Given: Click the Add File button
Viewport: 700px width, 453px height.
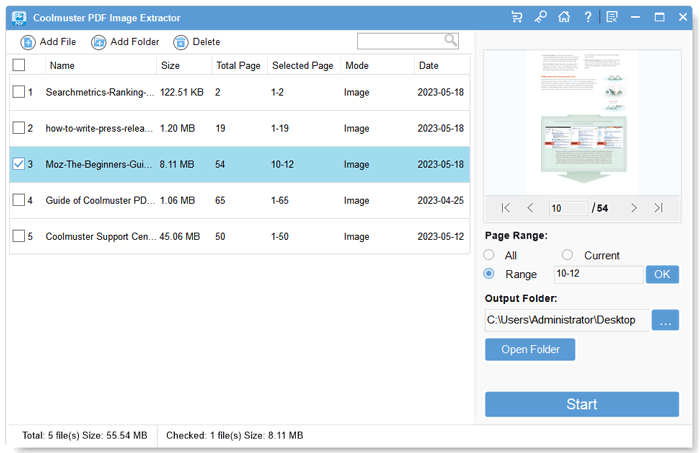Looking at the screenshot, I should (48, 42).
